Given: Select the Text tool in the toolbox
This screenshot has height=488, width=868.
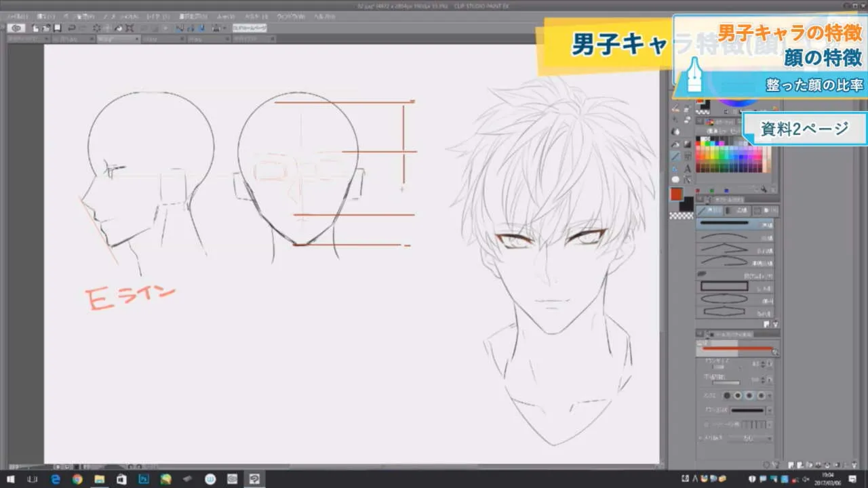Looking at the screenshot, I should point(688,167).
